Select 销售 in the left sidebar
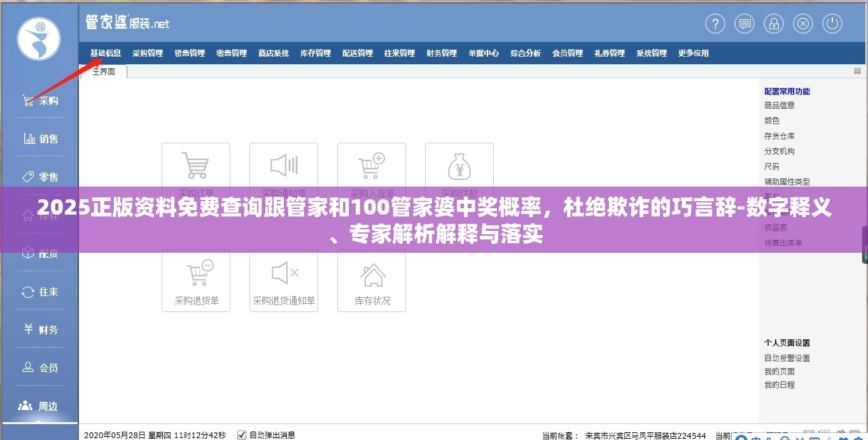 coord(39,139)
